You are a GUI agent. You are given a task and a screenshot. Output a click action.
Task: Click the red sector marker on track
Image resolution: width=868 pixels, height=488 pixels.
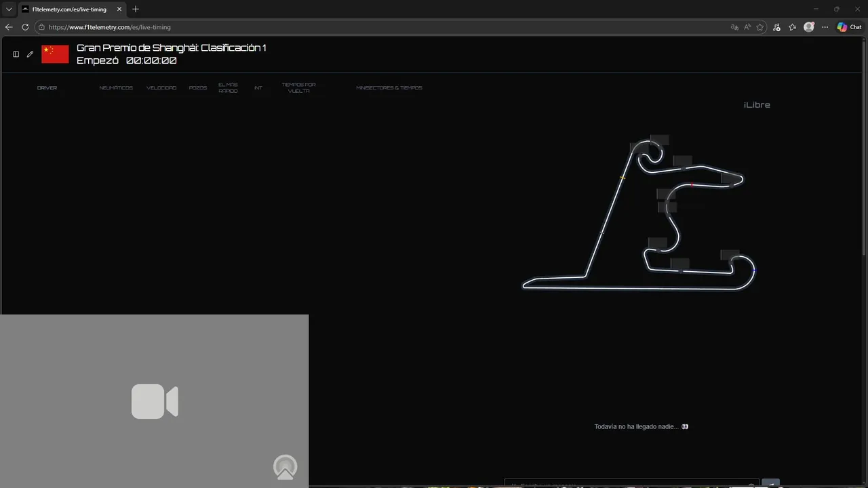[692, 184]
